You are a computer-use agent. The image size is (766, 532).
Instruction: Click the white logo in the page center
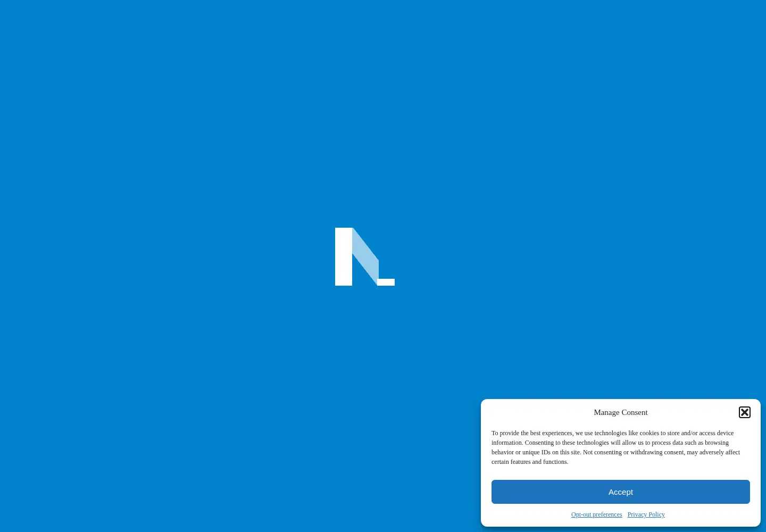(x=365, y=257)
